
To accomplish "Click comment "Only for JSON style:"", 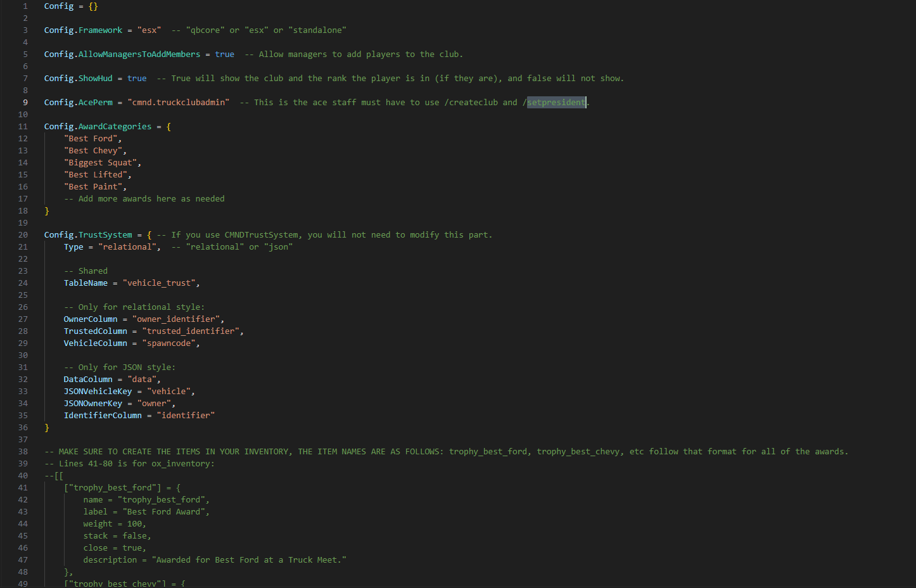I will 127,367.
